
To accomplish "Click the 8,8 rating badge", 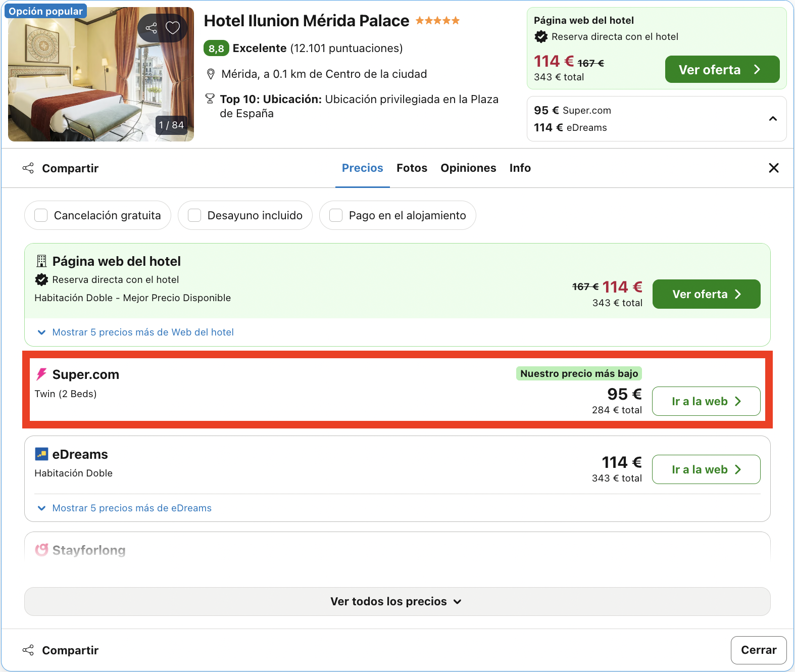I will pyautogui.click(x=216, y=49).
